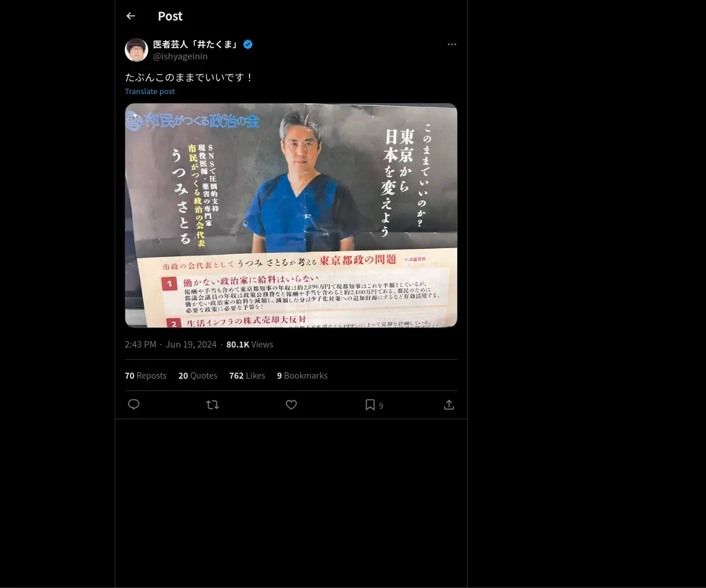Viewport: 706px width, 588px height.
Task: Open the share icon menu
Action: pos(449,405)
